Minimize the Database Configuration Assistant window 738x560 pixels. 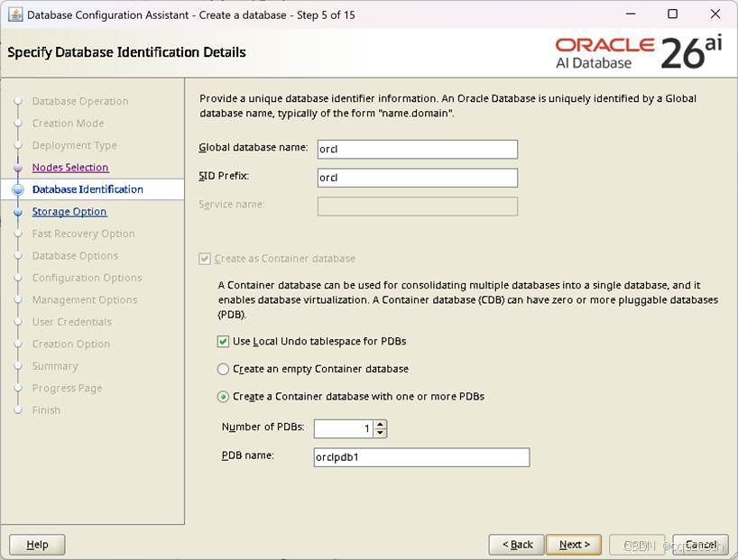tap(631, 14)
